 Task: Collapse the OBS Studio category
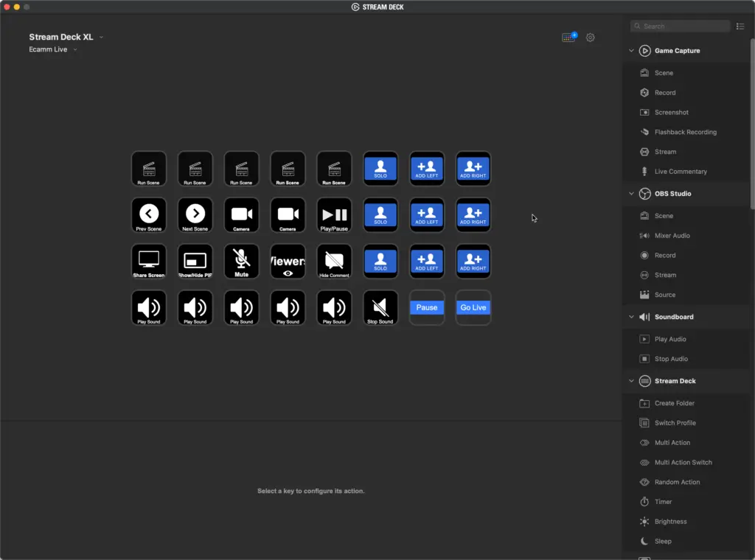pyautogui.click(x=631, y=193)
